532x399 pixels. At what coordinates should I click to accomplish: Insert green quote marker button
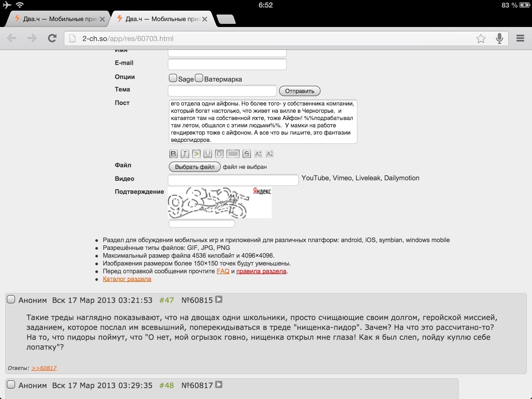(x=196, y=154)
